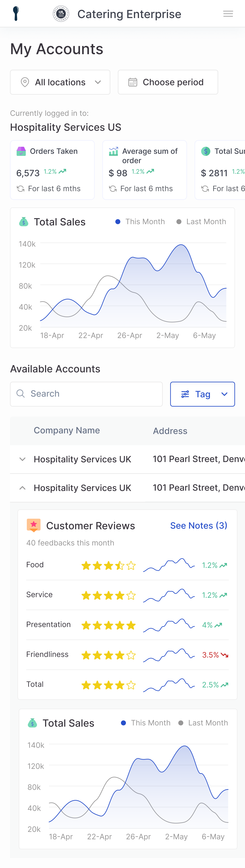Toggle Last Month legend in top chart
This screenshot has height=868, width=245.
coord(201,222)
